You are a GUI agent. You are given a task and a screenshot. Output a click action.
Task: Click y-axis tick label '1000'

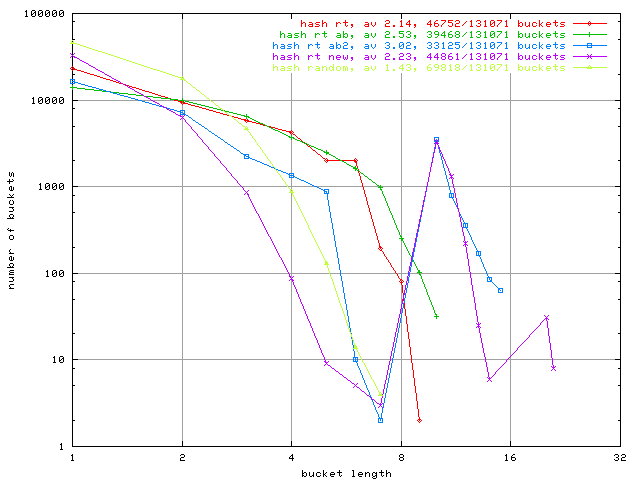pyautogui.click(x=51, y=187)
